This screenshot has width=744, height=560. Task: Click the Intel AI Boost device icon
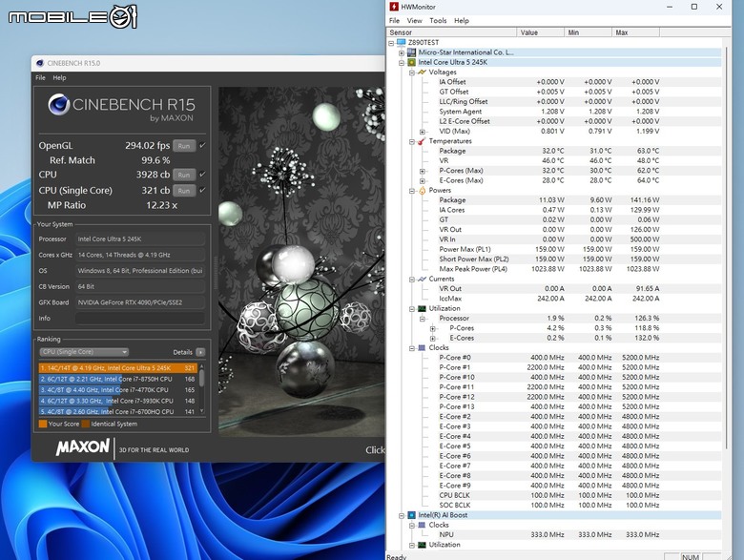[x=411, y=515]
